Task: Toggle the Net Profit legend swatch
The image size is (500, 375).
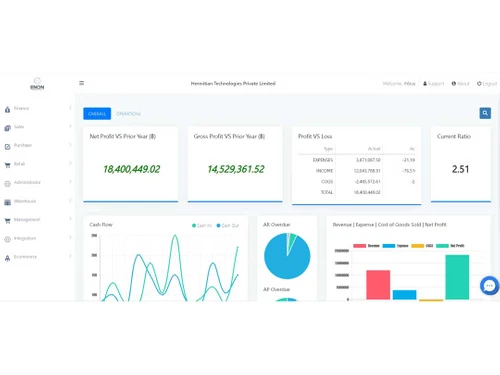Action: coord(442,246)
